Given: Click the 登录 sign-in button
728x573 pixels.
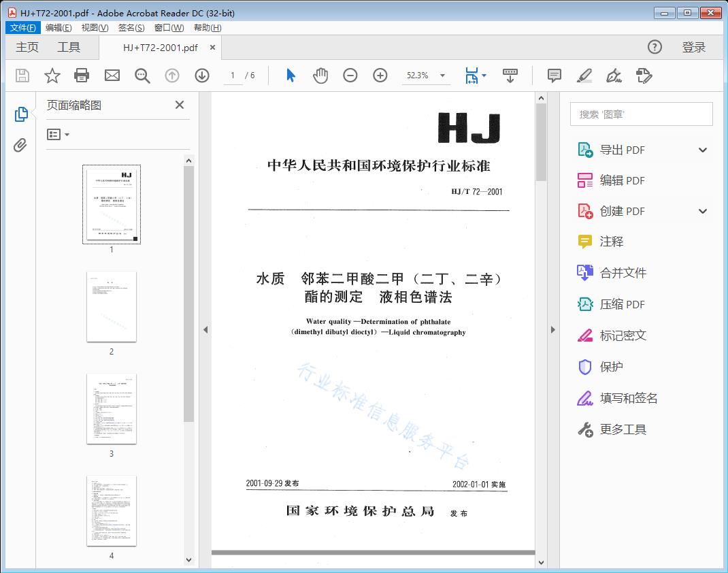Looking at the screenshot, I should (694, 47).
